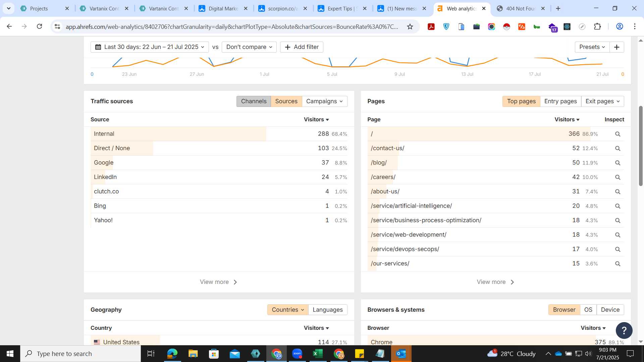
Task: Click the plus icon next to Presets
Action: pos(616,47)
